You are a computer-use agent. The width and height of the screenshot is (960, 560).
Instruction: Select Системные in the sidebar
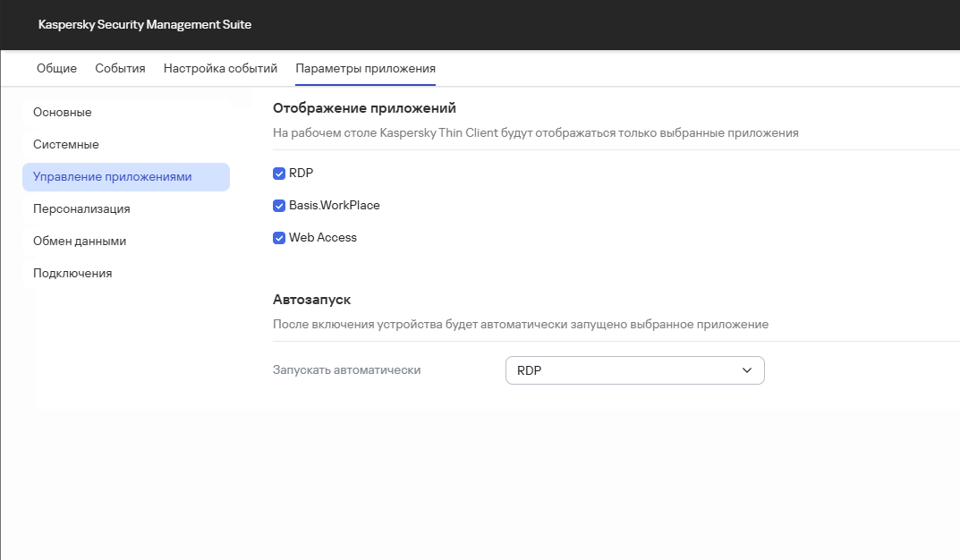[66, 145]
